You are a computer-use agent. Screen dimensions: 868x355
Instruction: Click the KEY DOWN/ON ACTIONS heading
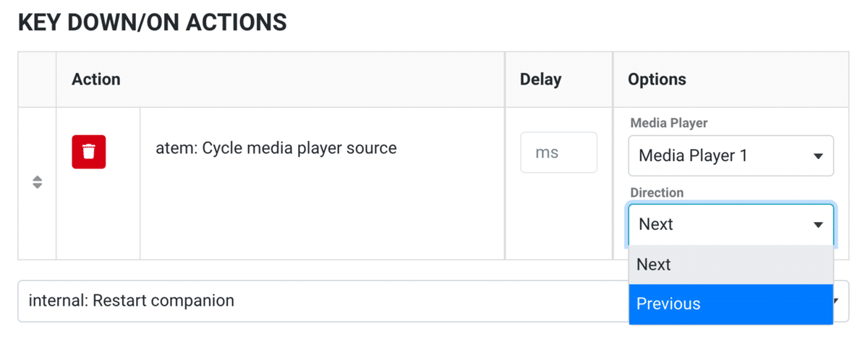point(152,22)
